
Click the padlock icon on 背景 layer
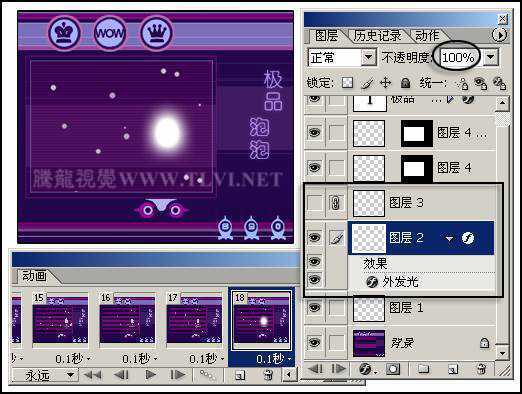click(484, 343)
